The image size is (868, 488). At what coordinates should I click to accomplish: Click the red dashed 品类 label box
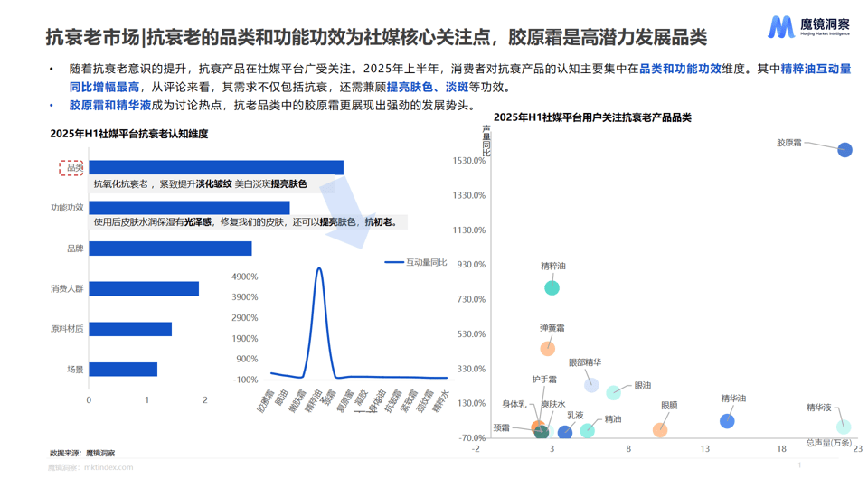click(72, 167)
